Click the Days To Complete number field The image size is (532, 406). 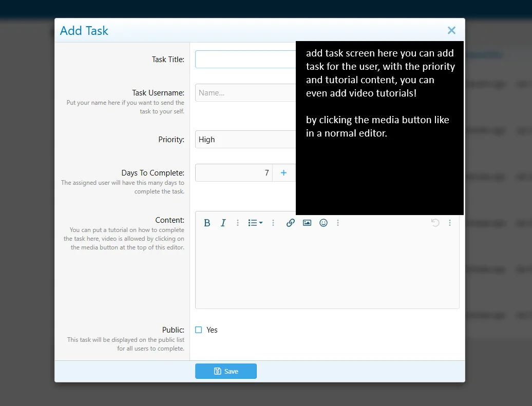234,173
